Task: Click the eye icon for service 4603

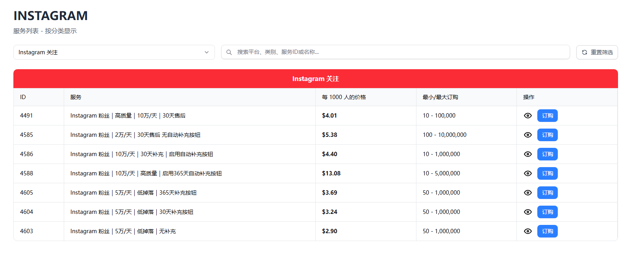Action: (528, 231)
